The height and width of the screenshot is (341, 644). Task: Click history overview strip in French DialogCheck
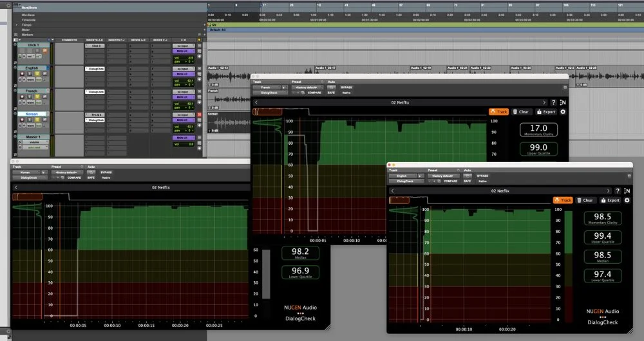tap(369, 111)
